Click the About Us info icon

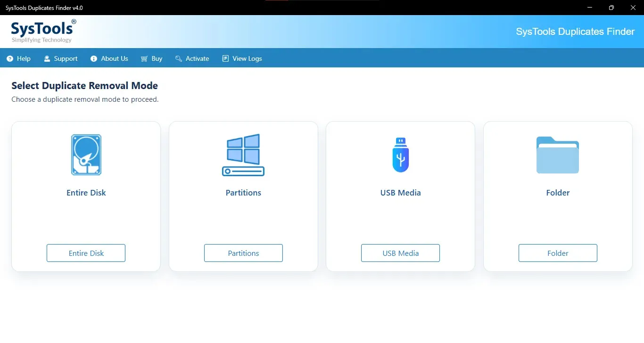click(93, 59)
